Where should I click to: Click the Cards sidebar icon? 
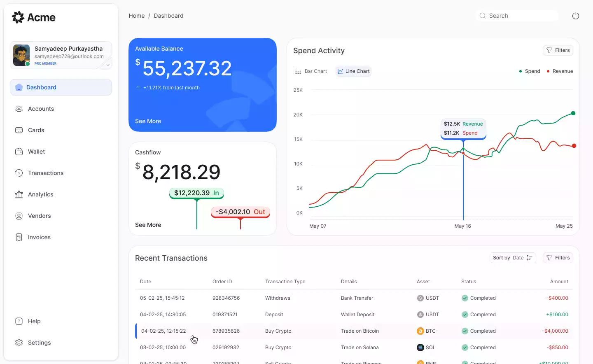19,130
